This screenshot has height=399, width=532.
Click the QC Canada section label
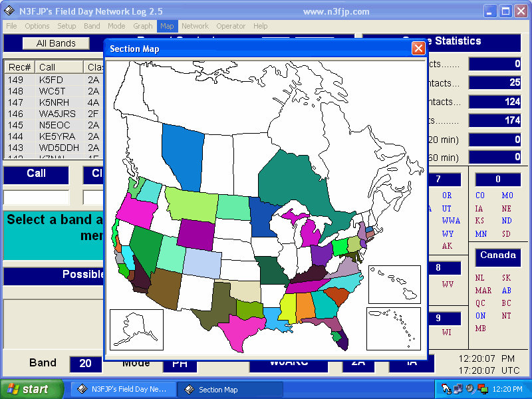480,303
